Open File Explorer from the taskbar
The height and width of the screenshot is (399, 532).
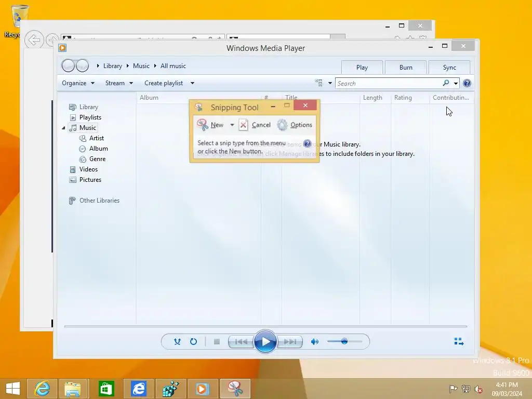coord(73,389)
